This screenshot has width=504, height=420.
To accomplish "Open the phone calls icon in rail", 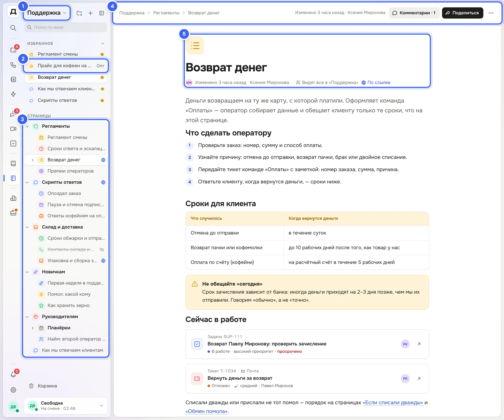I will [x=13, y=65].
